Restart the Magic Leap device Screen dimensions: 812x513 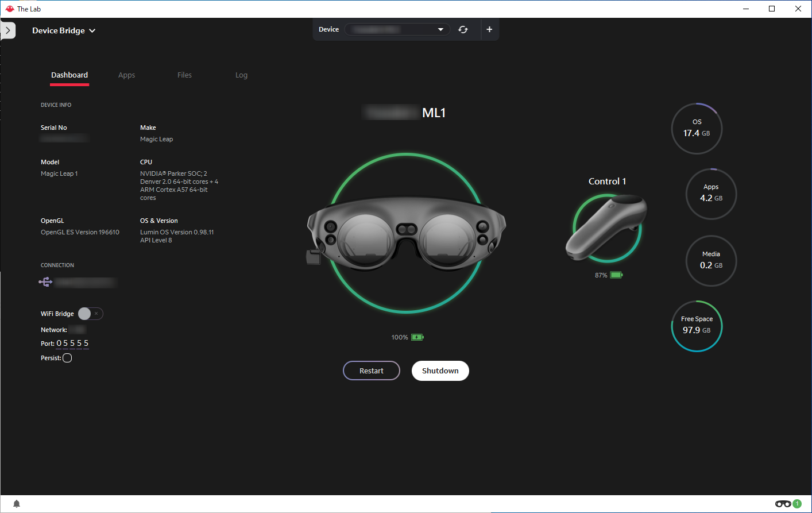coord(372,371)
